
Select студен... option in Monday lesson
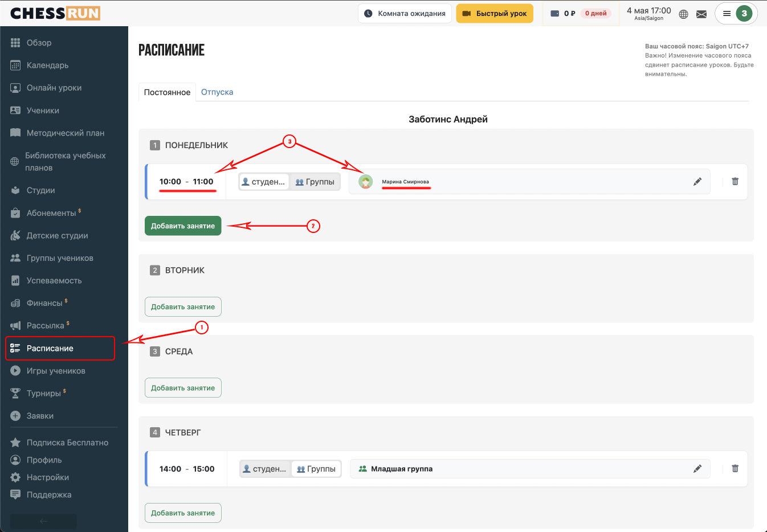pyautogui.click(x=264, y=182)
